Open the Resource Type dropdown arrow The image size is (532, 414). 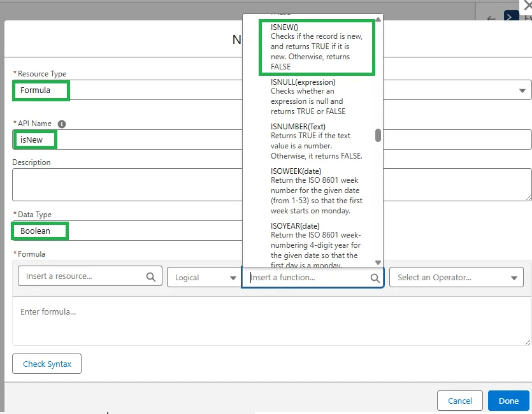click(x=522, y=90)
